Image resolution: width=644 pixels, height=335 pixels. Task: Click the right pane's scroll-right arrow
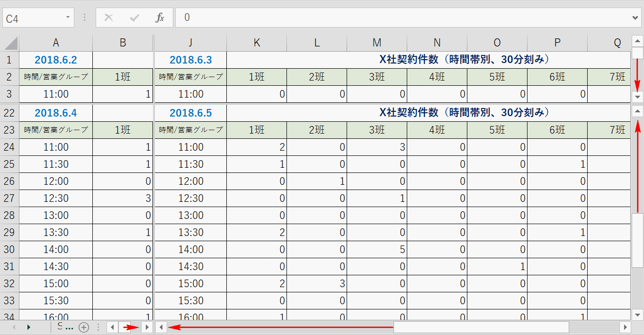pyautogui.click(x=626, y=327)
